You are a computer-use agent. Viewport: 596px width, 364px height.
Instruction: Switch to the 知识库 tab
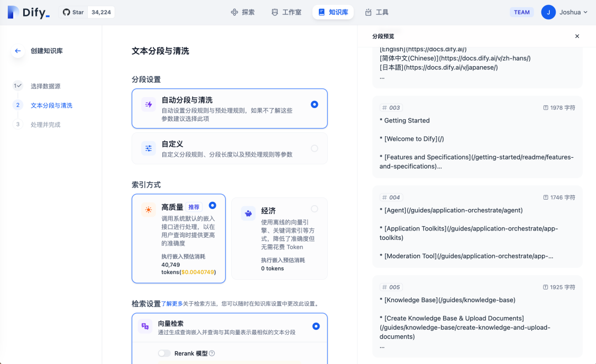point(333,12)
